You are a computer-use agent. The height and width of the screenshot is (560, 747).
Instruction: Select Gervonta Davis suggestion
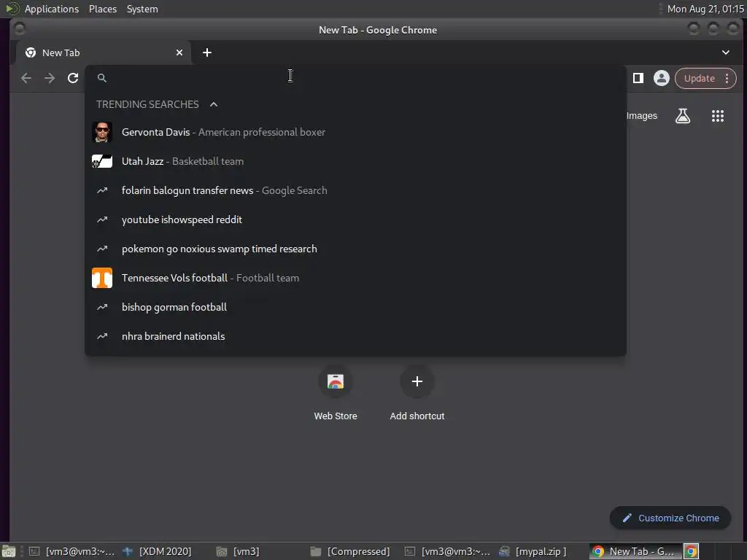(x=355, y=133)
